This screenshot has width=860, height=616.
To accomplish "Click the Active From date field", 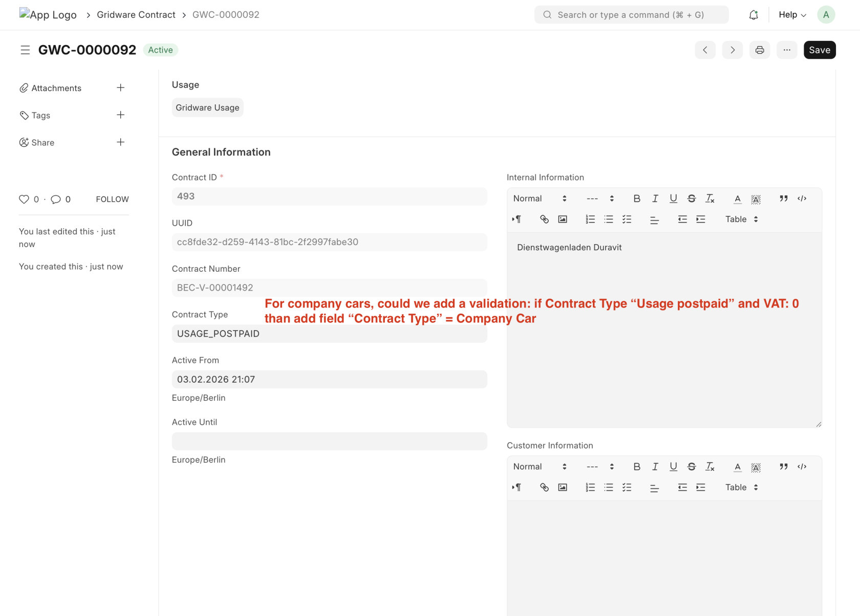I will [x=329, y=379].
